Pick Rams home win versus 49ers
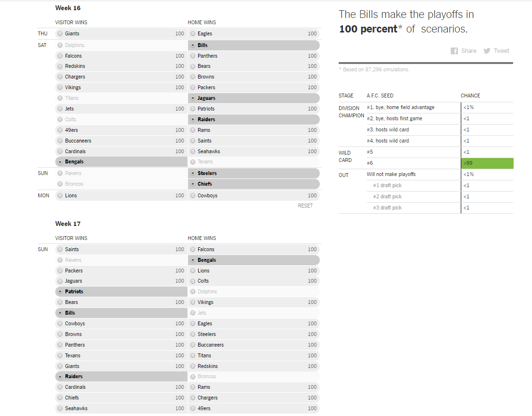Screen dimensions: 532x416 click(x=254, y=130)
